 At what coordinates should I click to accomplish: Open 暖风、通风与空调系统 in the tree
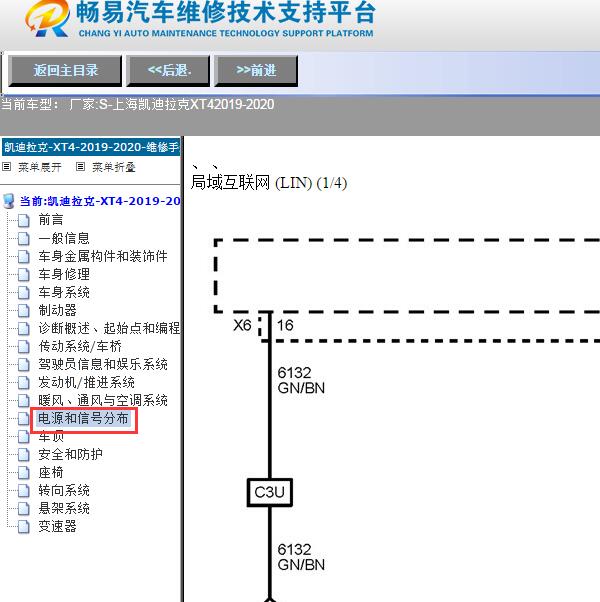pyautogui.click(x=103, y=400)
